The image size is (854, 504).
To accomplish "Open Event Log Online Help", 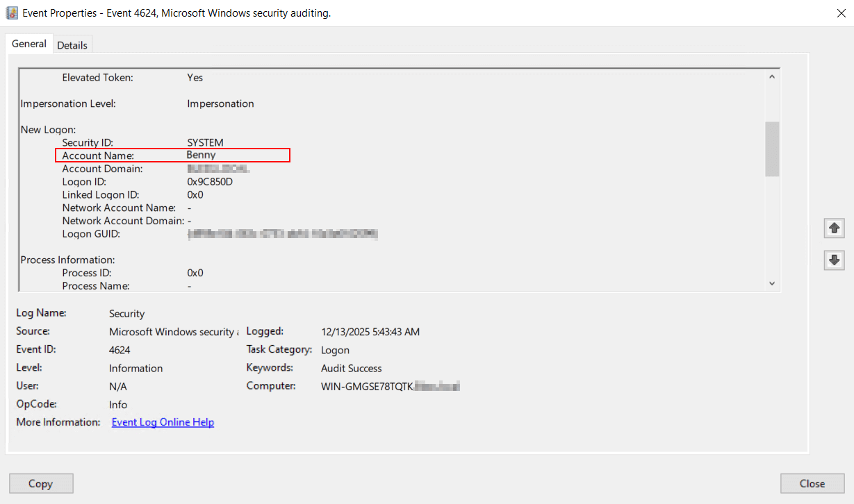I will (x=163, y=421).
